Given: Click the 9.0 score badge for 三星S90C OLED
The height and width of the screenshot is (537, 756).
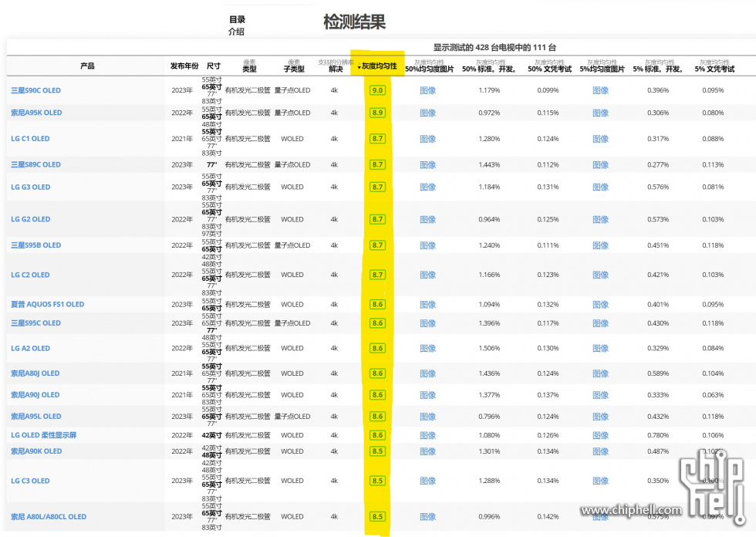Looking at the screenshot, I should (377, 90).
